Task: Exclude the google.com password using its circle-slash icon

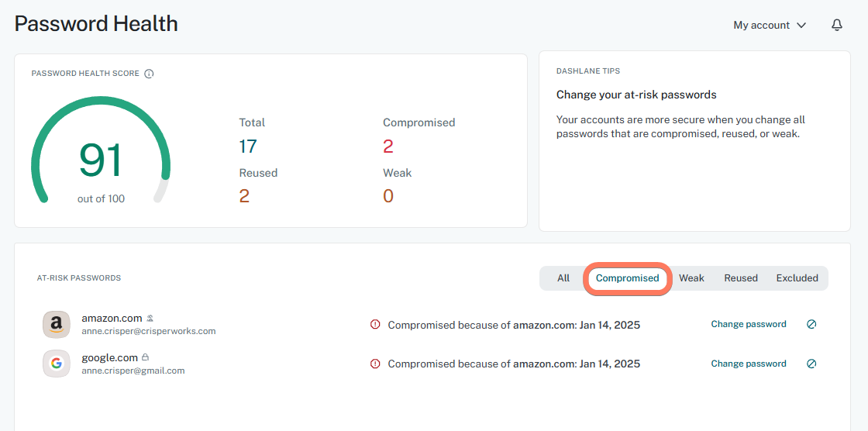Action: click(811, 364)
